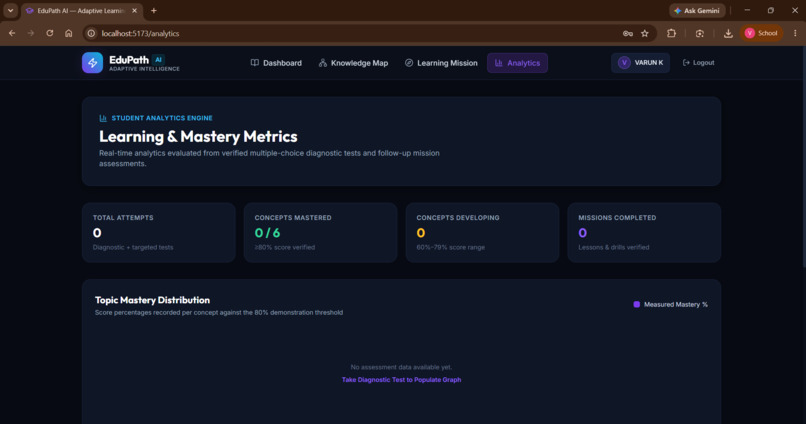Click the Total Attempts card
Screen dimensions: 806x424
[x=159, y=232]
